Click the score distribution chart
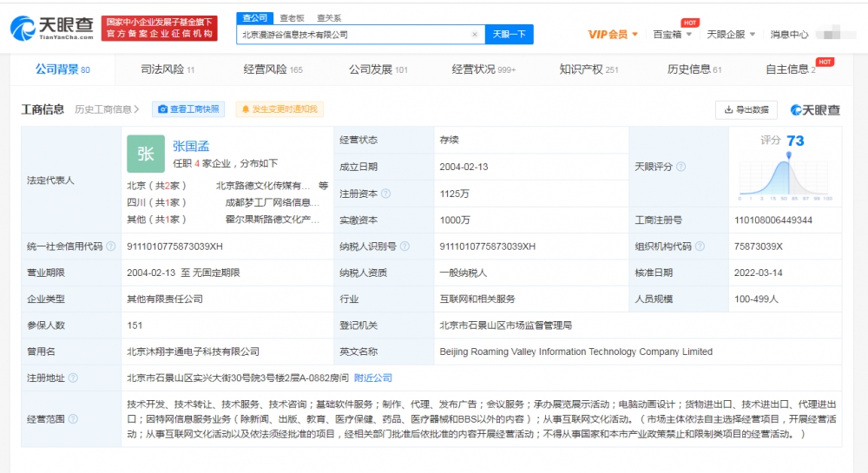 785,178
